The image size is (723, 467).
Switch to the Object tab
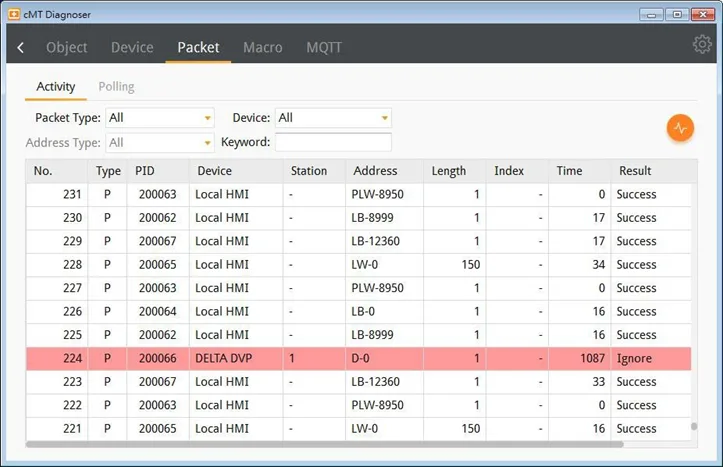click(x=66, y=47)
